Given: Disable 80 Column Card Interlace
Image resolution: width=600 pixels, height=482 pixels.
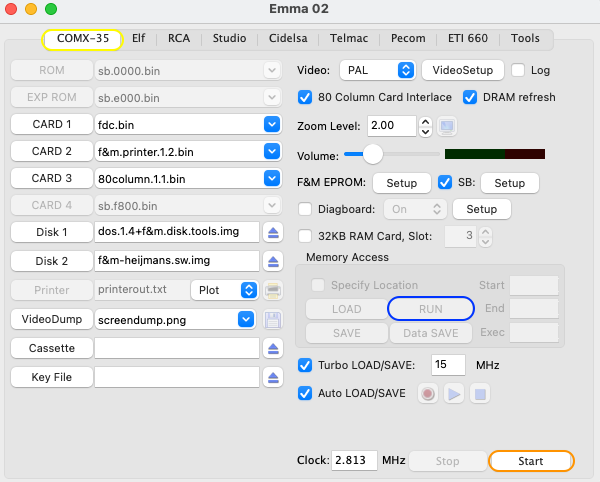Looking at the screenshot, I should 305,97.
